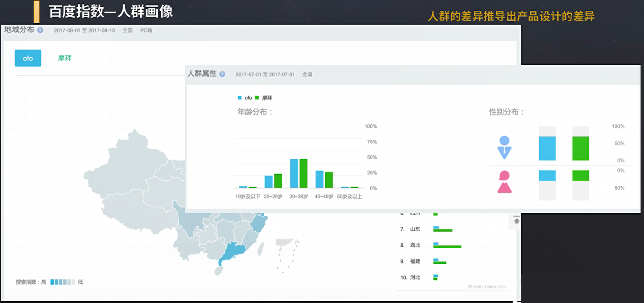
Task: Click Taiwan island on the map
Action: (x=260, y=249)
